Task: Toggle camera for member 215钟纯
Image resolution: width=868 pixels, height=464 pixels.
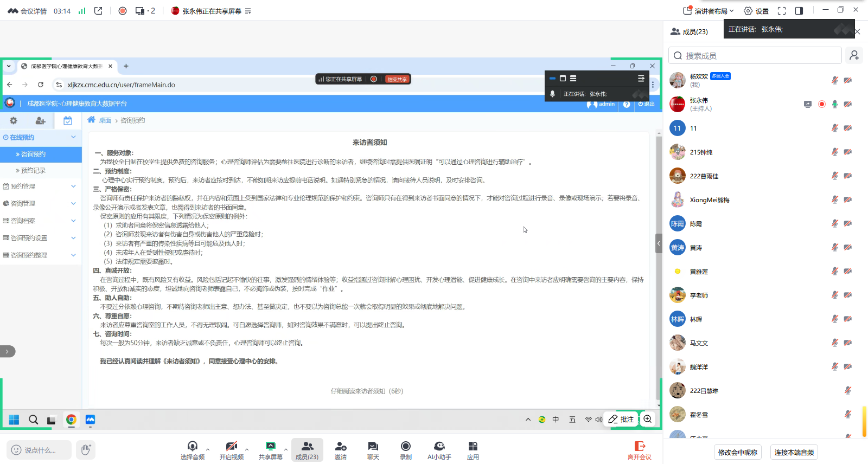Action: tap(848, 152)
